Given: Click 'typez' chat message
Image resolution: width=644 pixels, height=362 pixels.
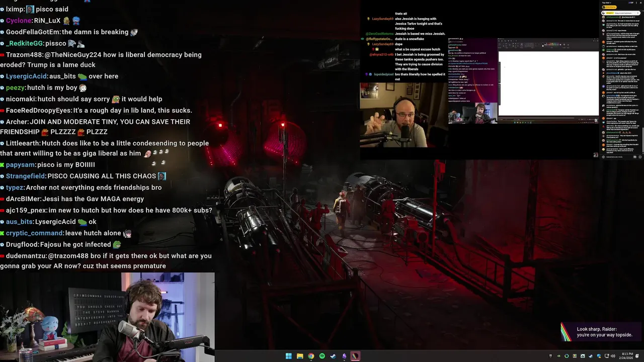Looking at the screenshot, I should pyautogui.click(x=81, y=188).
